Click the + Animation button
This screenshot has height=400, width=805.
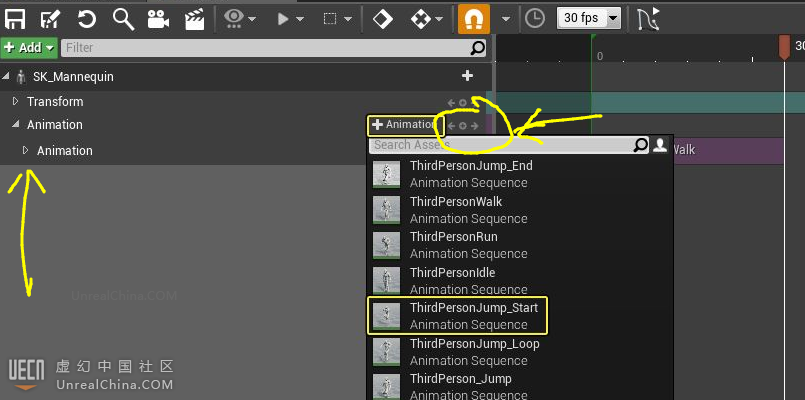pyautogui.click(x=405, y=125)
